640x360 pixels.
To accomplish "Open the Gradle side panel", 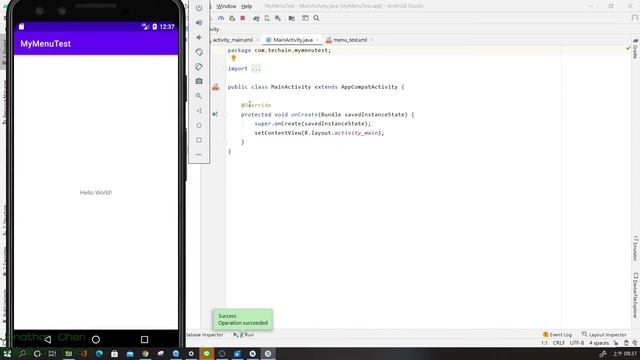I will click(636, 48).
